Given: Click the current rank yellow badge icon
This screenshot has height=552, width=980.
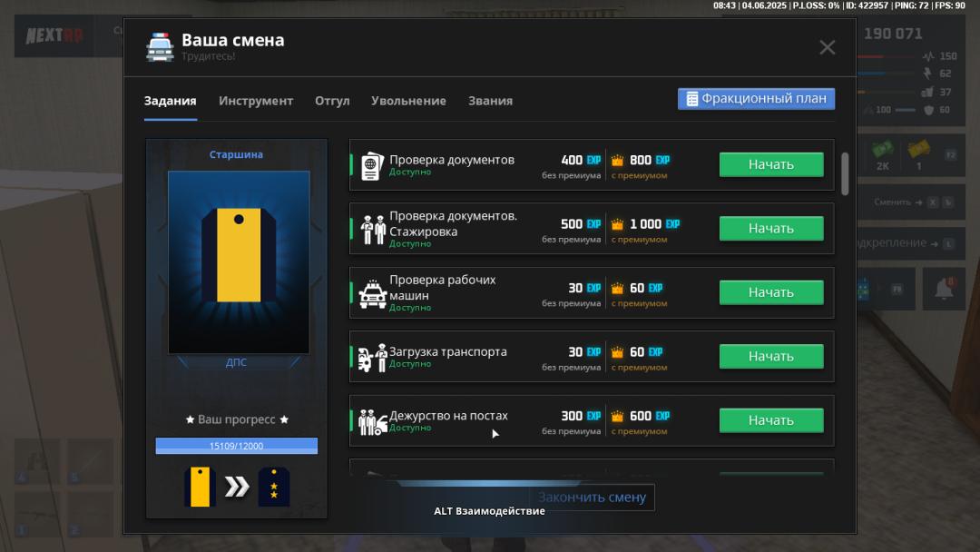Looking at the screenshot, I should (x=199, y=488).
